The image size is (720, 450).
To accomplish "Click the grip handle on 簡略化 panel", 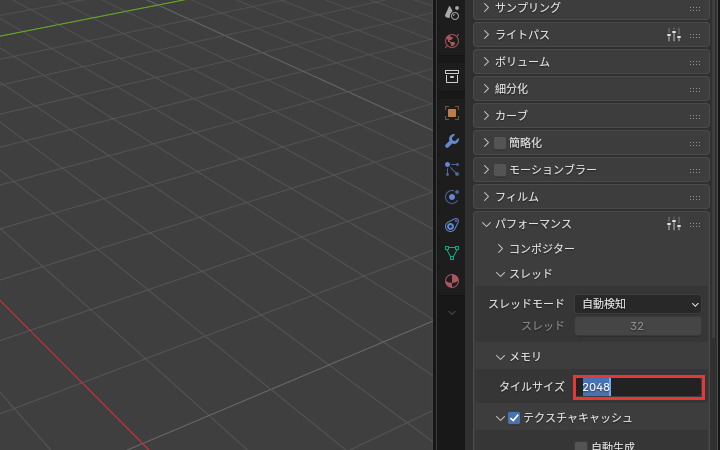I will coord(695,144).
